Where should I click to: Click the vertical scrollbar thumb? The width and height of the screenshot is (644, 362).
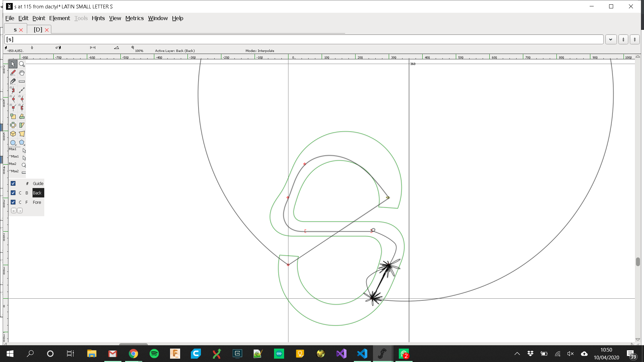click(638, 261)
